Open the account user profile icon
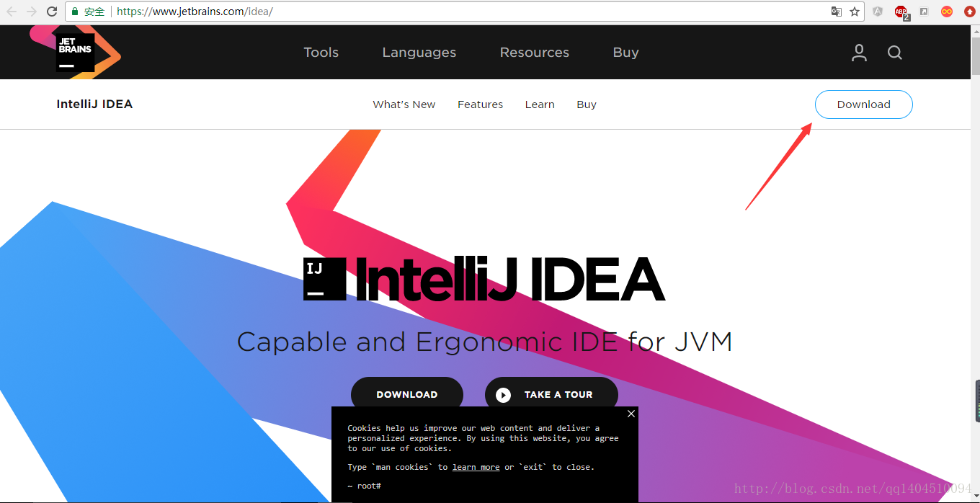980x503 pixels. click(x=859, y=53)
